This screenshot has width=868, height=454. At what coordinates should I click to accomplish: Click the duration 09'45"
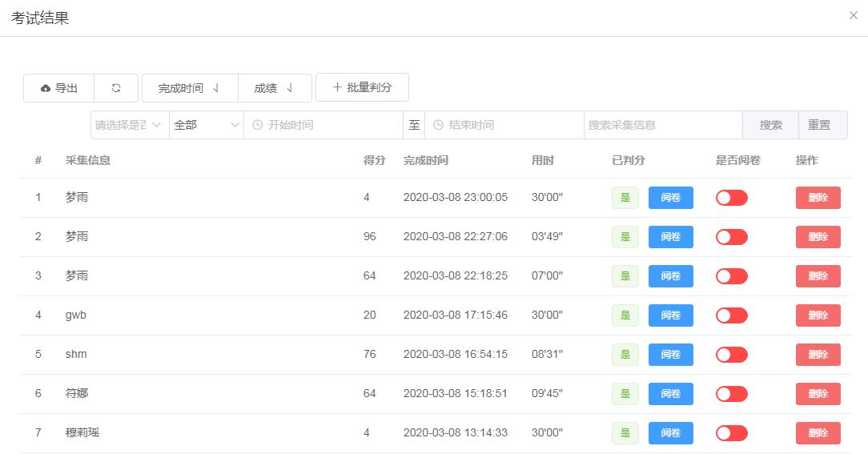click(x=547, y=394)
